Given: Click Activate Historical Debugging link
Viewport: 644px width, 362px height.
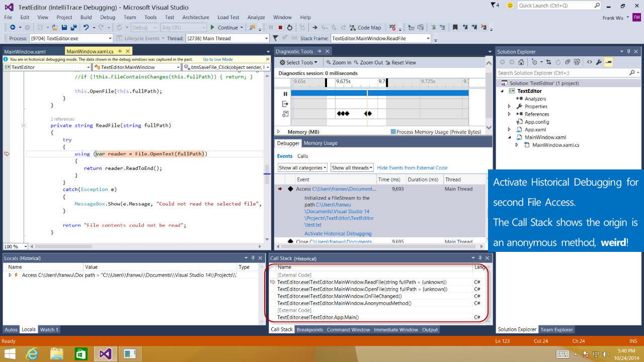Looking at the screenshot, I should pyautogui.click(x=338, y=233).
